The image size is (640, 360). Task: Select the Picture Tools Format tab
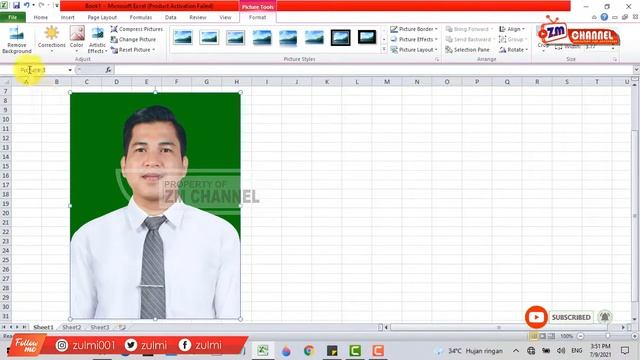(258, 17)
